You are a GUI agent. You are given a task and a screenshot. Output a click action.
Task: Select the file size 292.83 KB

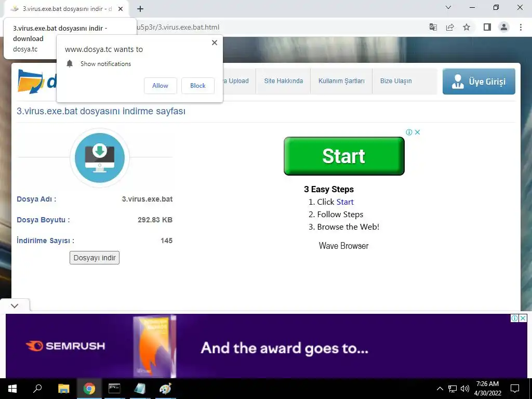point(155,220)
